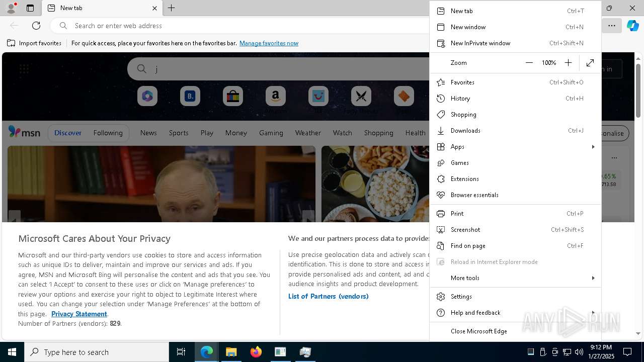
Task: Expand the Help and feedback submenu
Action: [516, 313]
